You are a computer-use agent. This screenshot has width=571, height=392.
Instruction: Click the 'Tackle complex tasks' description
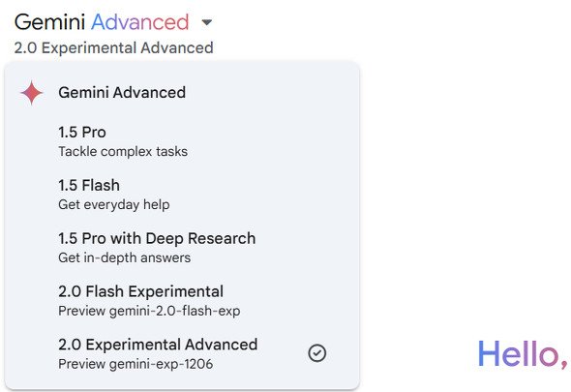pyautogui.click(x=123, y=152)
